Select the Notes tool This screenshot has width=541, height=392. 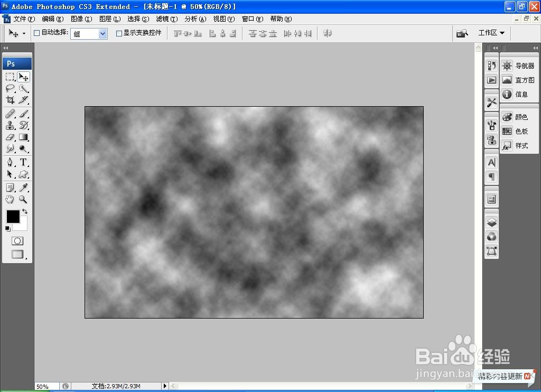tap(10, 188)
